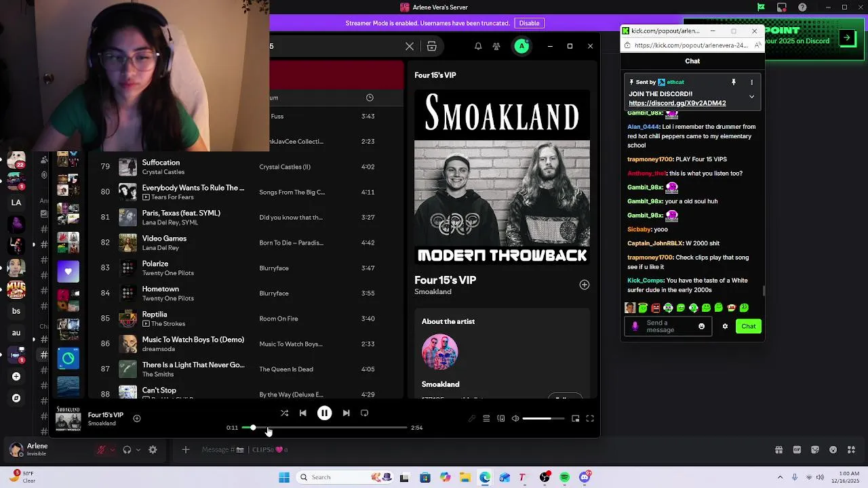This screenshot has width=868, height=488.
Task: Disable Discord Streamer Mode
Action: click(529, 23)
